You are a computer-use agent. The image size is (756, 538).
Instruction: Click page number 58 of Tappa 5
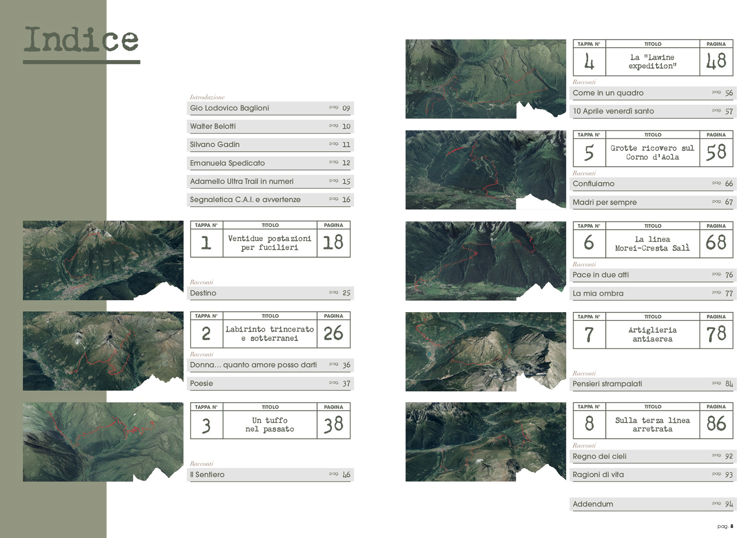(716, 153)
